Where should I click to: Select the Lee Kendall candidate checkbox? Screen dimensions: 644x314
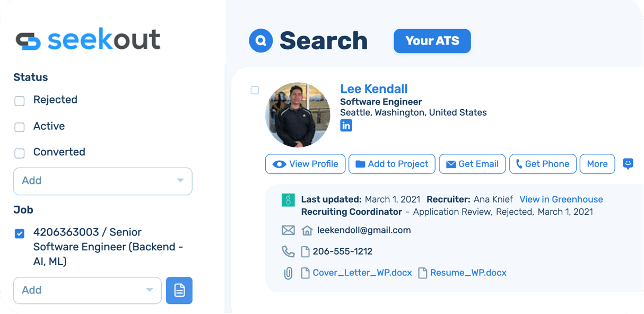[x=255, y=90]
